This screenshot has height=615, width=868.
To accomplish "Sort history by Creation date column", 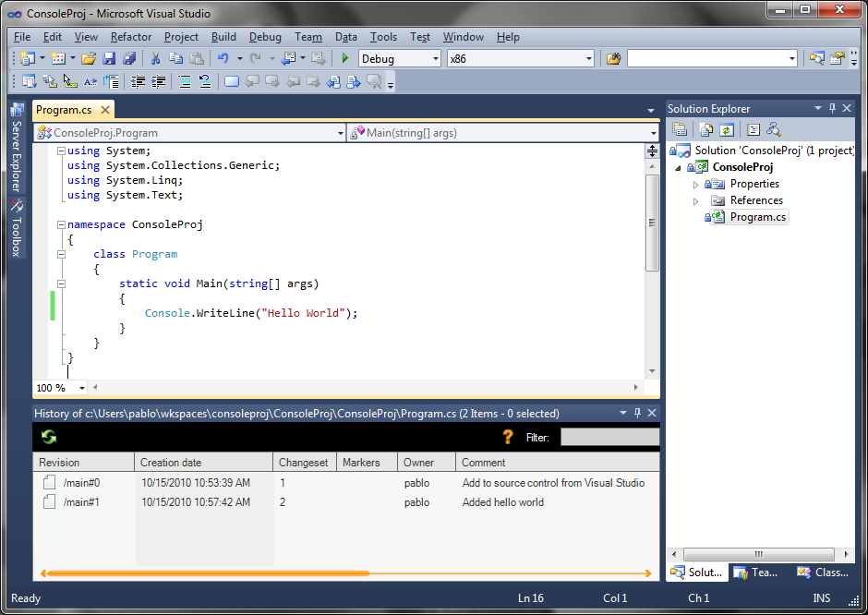I will click(204, 463).
